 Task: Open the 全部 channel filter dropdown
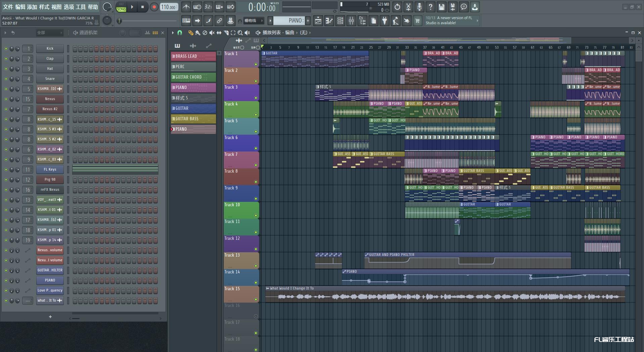(49, 33)
